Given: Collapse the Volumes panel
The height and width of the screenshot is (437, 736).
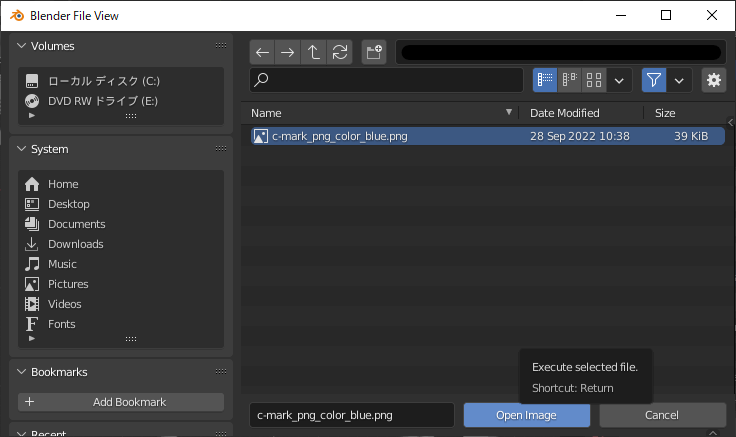Looking at the screenshot, I should [x=22, y=46].
